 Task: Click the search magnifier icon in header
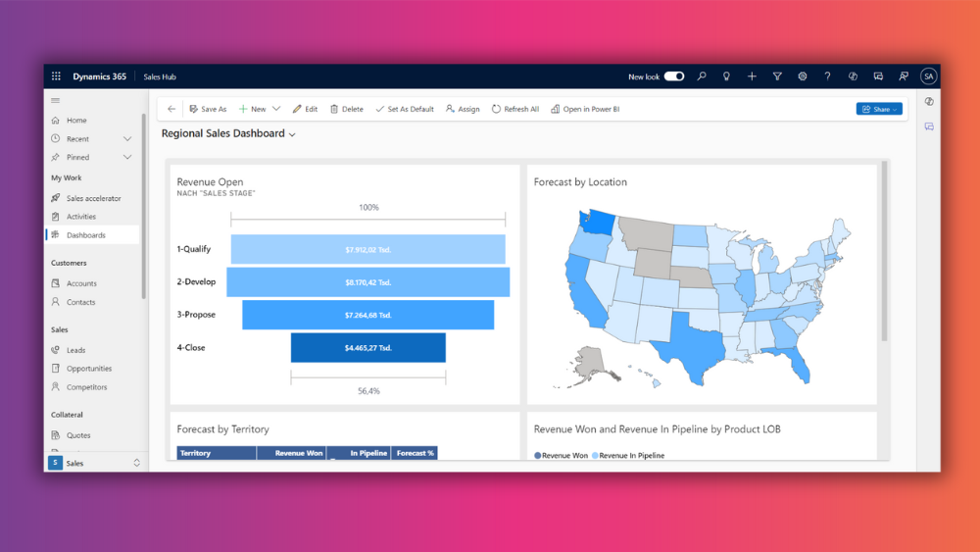pyautogui.click(x=702, y=76)
